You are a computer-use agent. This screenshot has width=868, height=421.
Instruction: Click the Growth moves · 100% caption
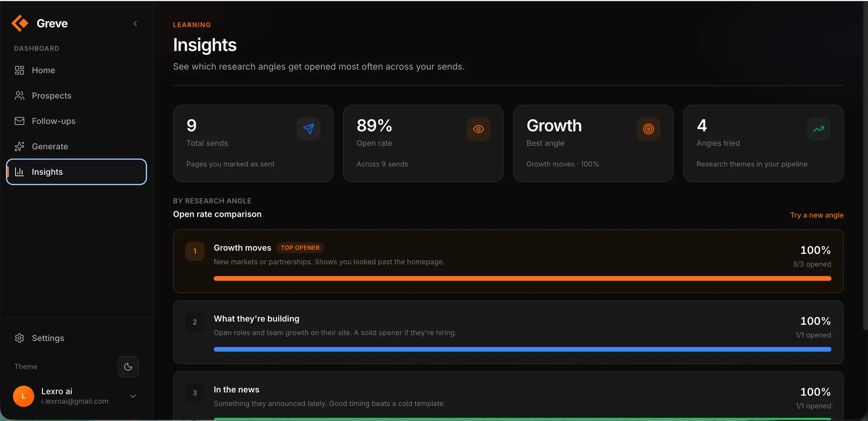tap(563, 164)
